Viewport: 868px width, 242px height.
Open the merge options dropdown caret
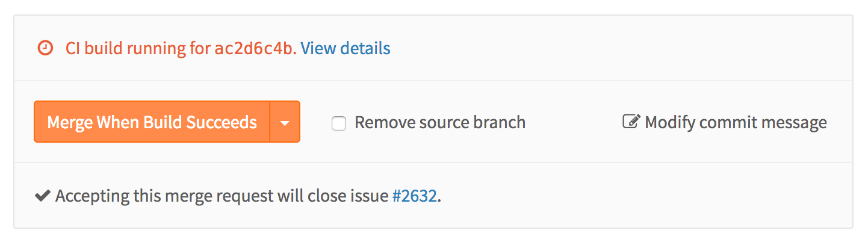coord(285,122)
